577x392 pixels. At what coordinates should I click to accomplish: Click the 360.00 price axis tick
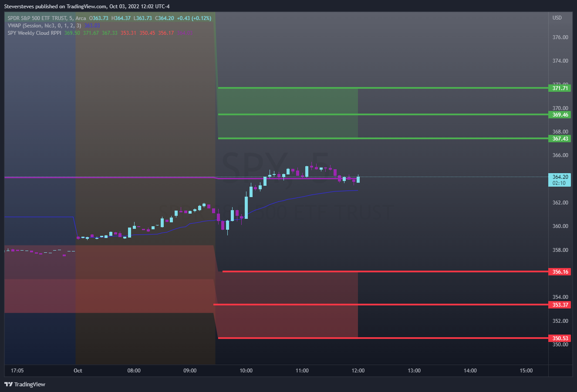tap(560, 226)
